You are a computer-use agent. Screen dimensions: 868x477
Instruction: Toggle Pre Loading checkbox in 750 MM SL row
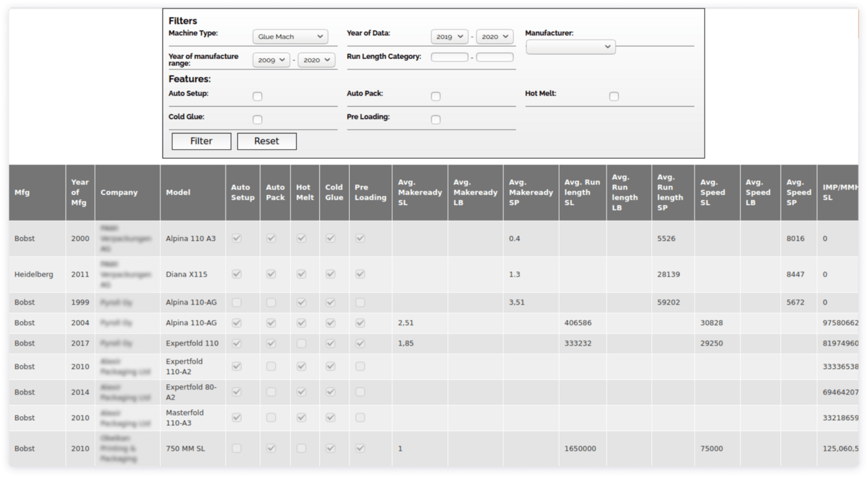pos(360,448)
